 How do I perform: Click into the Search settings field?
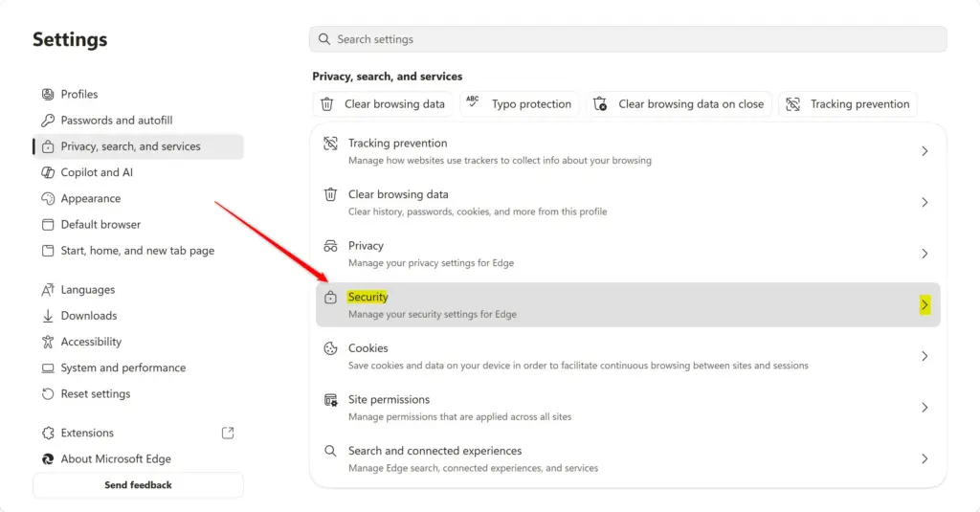[x=628, y=39]
